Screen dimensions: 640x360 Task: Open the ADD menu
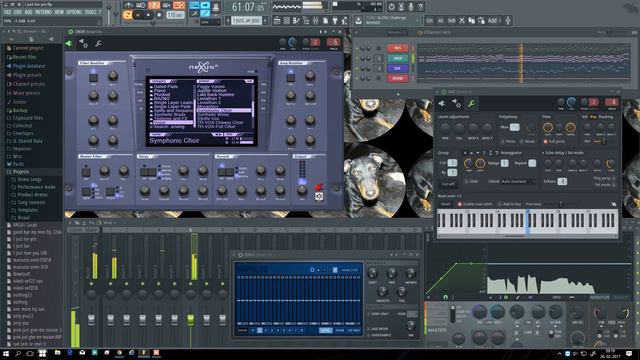tap(29, 12)
